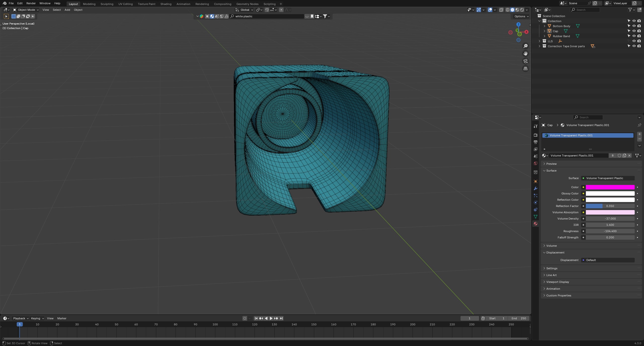
Task: Open the File menu
Action: click(11, 3)
